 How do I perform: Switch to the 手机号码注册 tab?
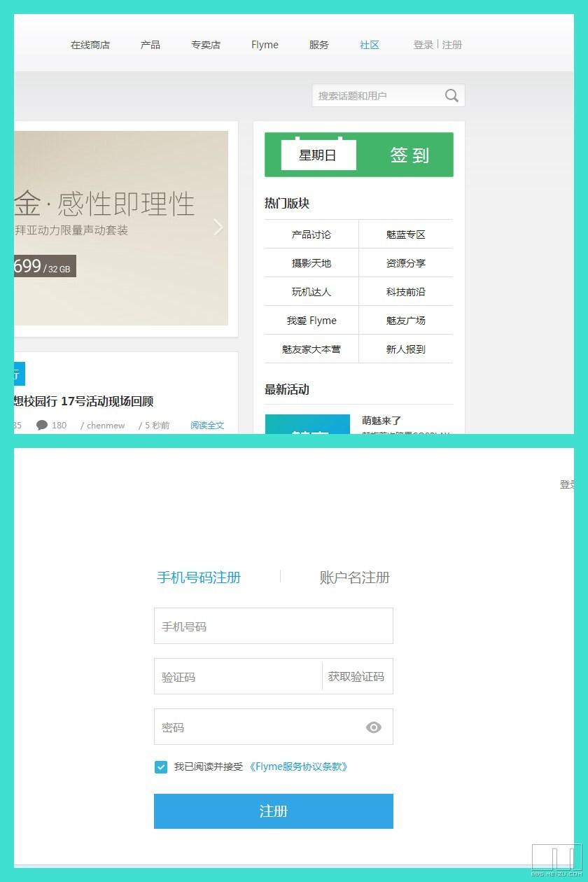[199, 578]
